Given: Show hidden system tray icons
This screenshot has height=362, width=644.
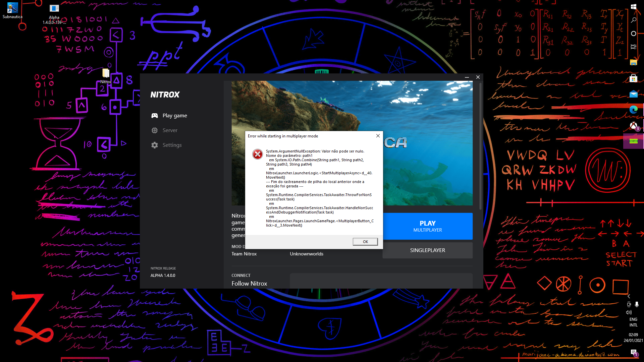Looking at the screenshot, I should pos(629,296).
